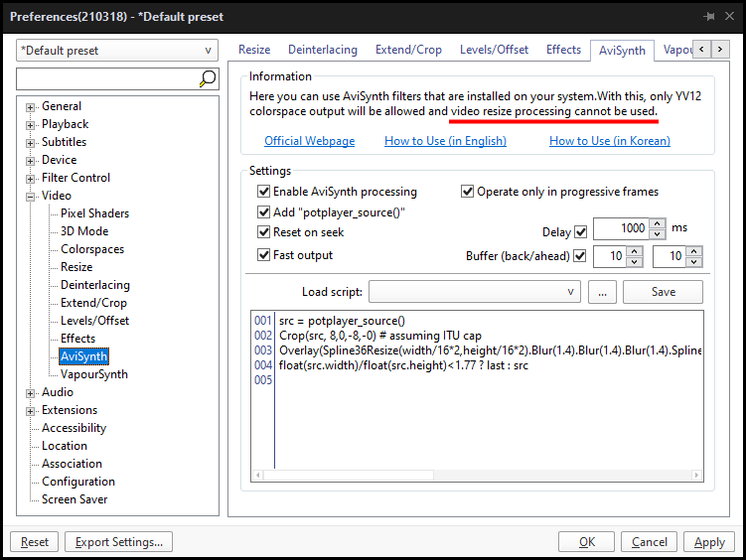This screenshot has width=746, height=560.
Task: Toggle Enable AviSynth processing checkbox
Action: [263, 191]
